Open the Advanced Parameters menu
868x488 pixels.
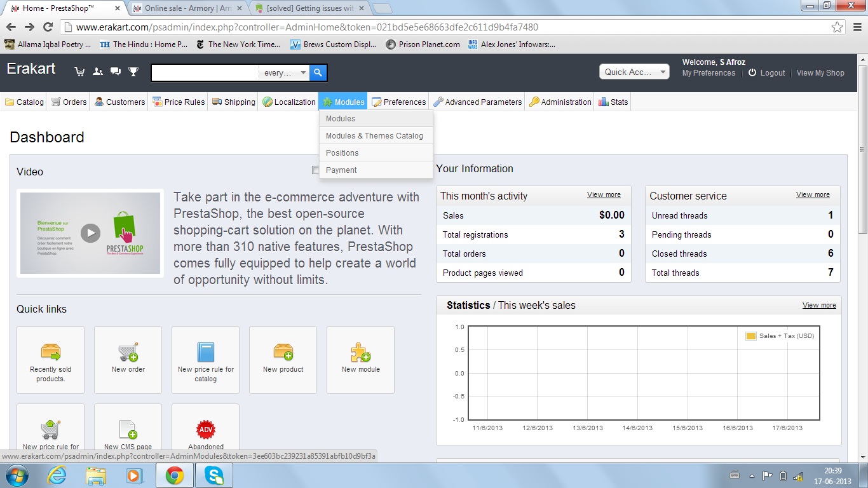(x=478, y=102)
